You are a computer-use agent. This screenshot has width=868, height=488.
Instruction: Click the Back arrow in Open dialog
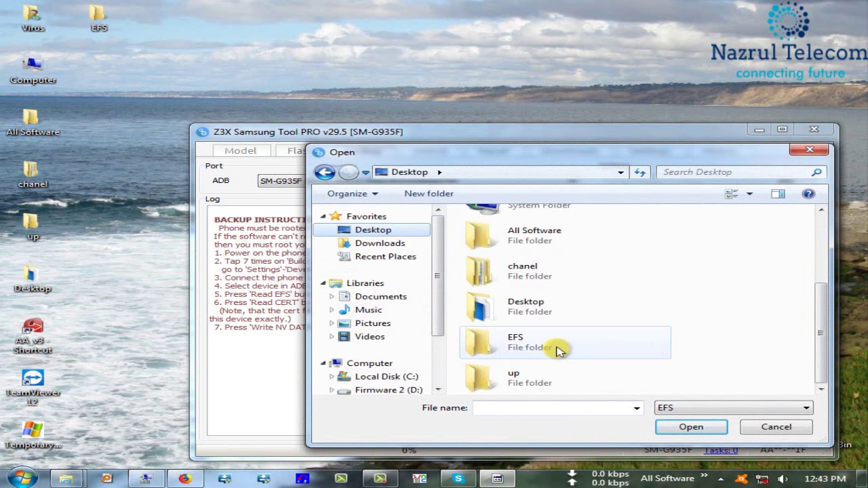pos(325,172)
